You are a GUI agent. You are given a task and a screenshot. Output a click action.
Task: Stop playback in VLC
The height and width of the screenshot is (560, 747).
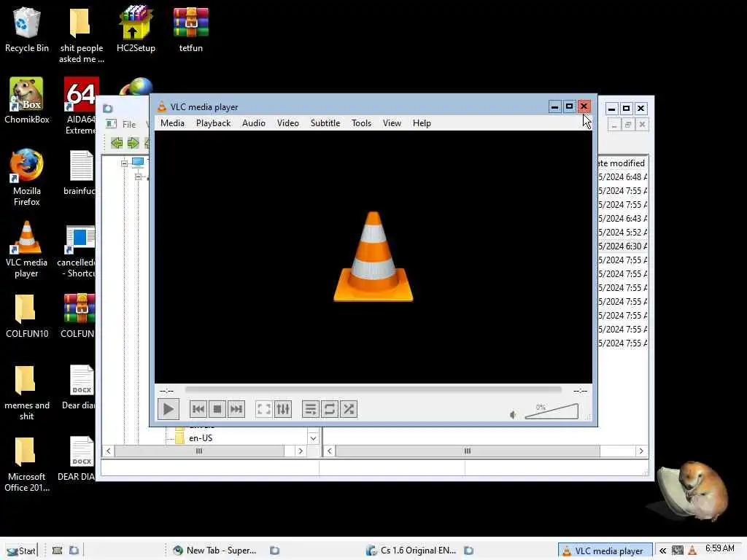click(217, 409)
